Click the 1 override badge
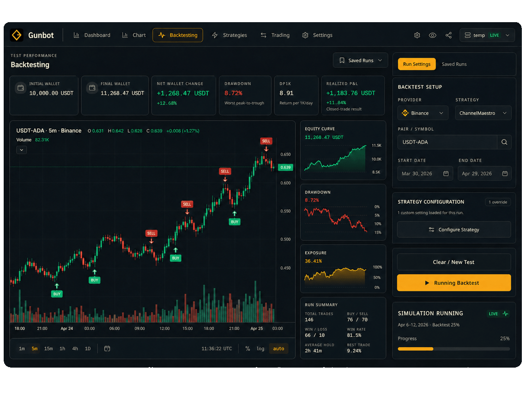 pyautogui.click(x=498, y=202)
